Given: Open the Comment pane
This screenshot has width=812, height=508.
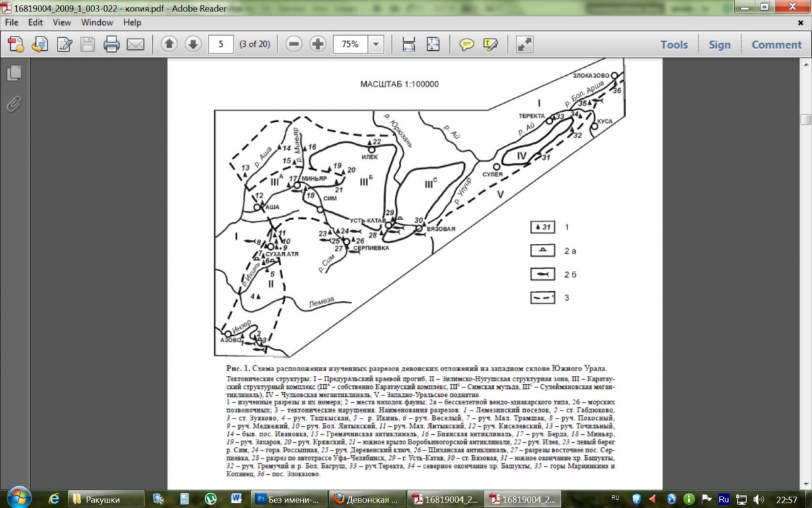Looking at the screenshot, I should pos(776,45).
